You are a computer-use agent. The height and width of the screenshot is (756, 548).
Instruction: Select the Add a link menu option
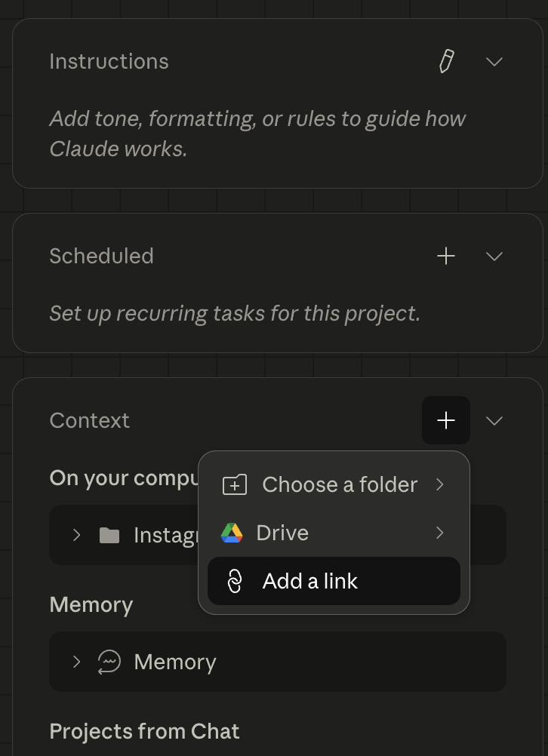pyautogui.click(x=310, y=582)
